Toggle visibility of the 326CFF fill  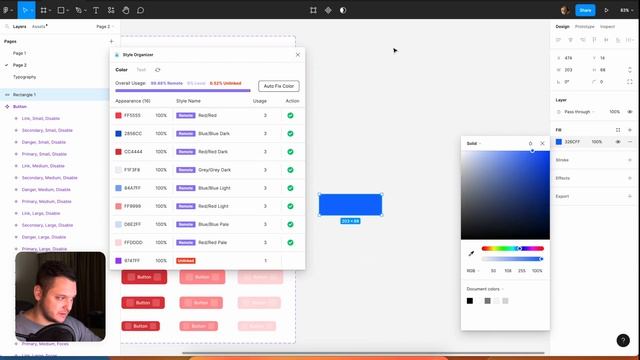[618, 142]
